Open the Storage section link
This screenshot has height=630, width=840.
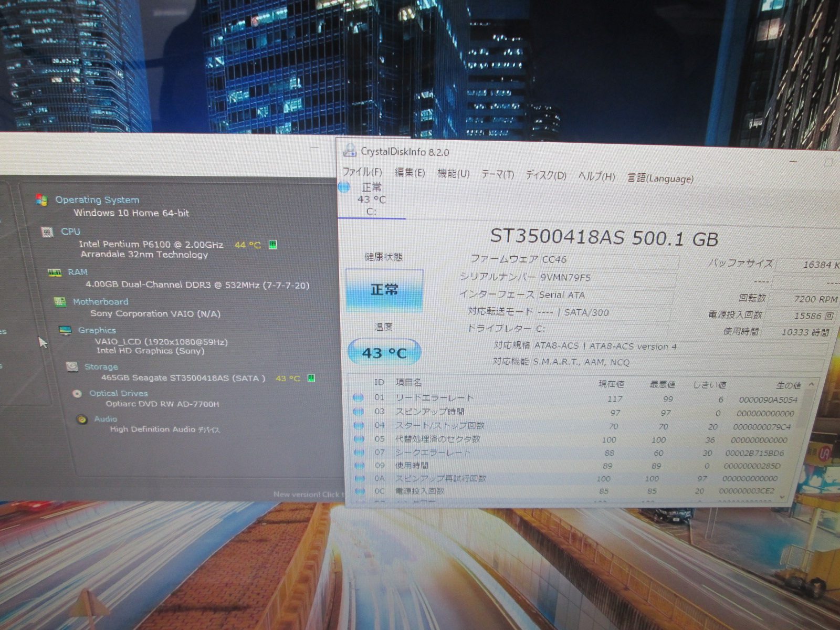point(101,366)
